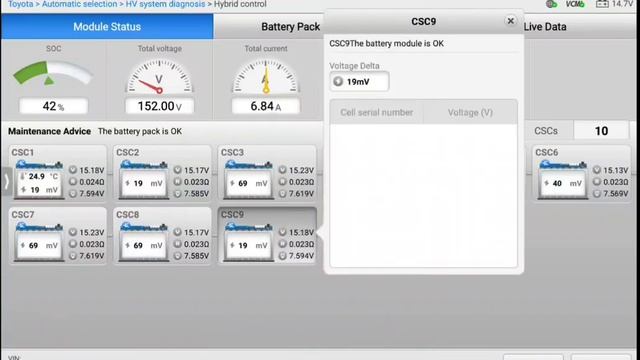Click CSC6 battery icon
The height and width of the screenshot is (360, 640).
pyautogui.click(x=563, y=180)
